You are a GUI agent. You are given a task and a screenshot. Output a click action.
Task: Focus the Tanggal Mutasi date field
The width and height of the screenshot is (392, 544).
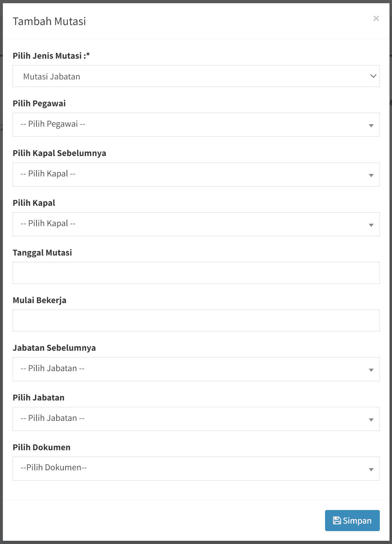196,273
